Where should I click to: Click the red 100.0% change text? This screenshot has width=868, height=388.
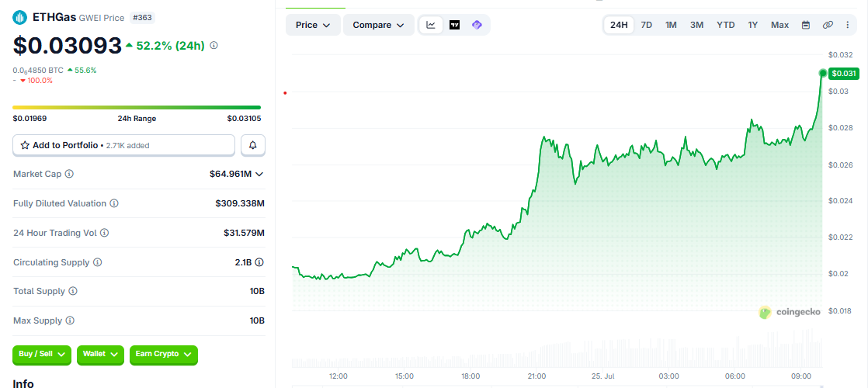(x=40, y=80)
